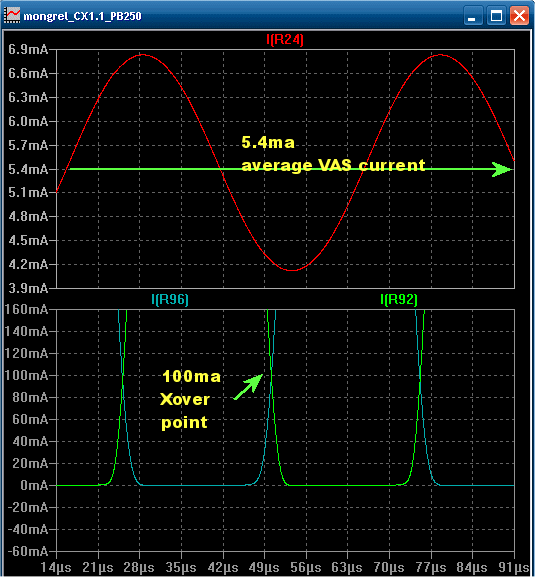Click the 70µs time axis label

(x=389, y=567)
